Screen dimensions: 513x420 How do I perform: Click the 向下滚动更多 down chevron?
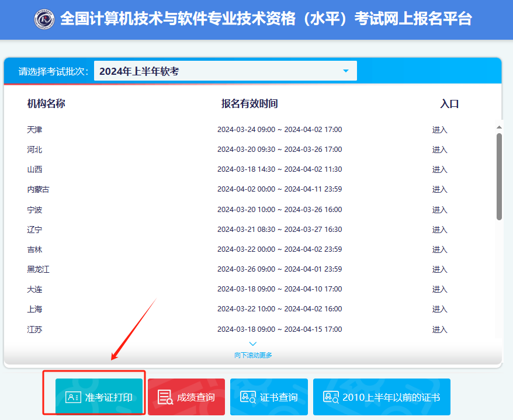point(252,344)
